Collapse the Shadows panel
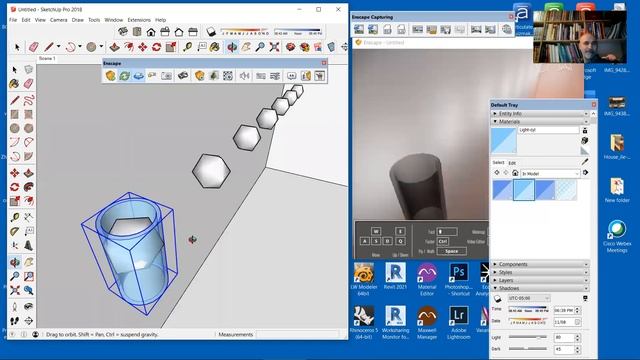The height and width of the screenshot is (360, 640). [540, 288]
